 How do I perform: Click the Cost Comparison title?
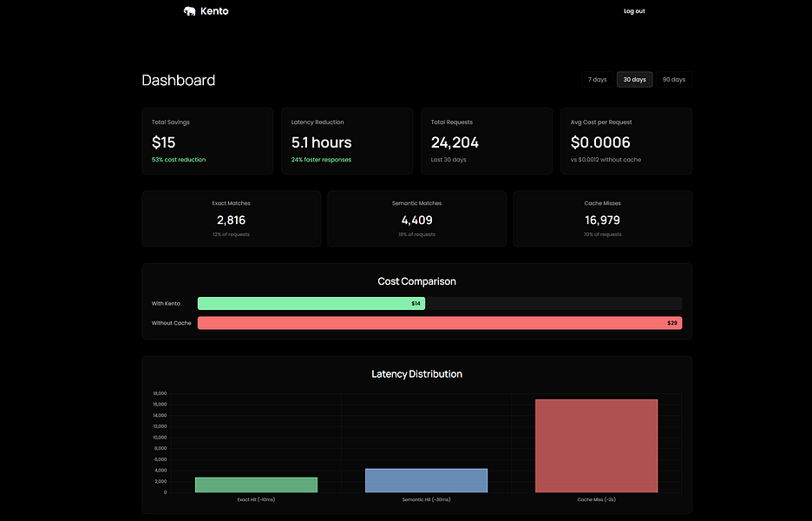tap(417, 281)
